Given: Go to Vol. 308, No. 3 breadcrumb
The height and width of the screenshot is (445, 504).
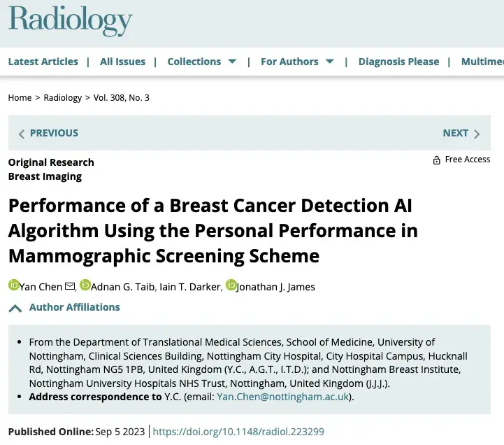Looking at the screenshot, I should (x=122, y=98).
